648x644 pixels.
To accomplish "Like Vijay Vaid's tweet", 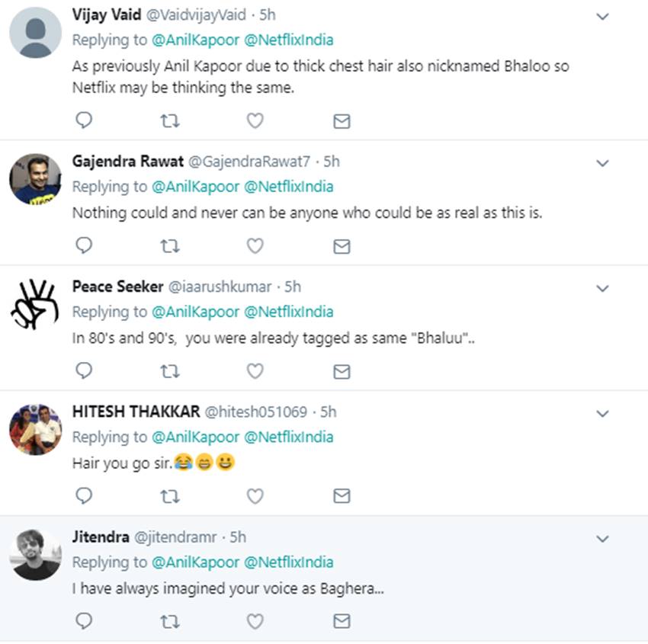I will point(255,120).
